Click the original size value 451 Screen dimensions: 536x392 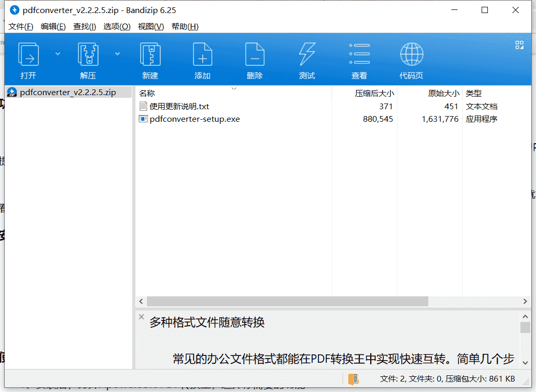point(451,106)
